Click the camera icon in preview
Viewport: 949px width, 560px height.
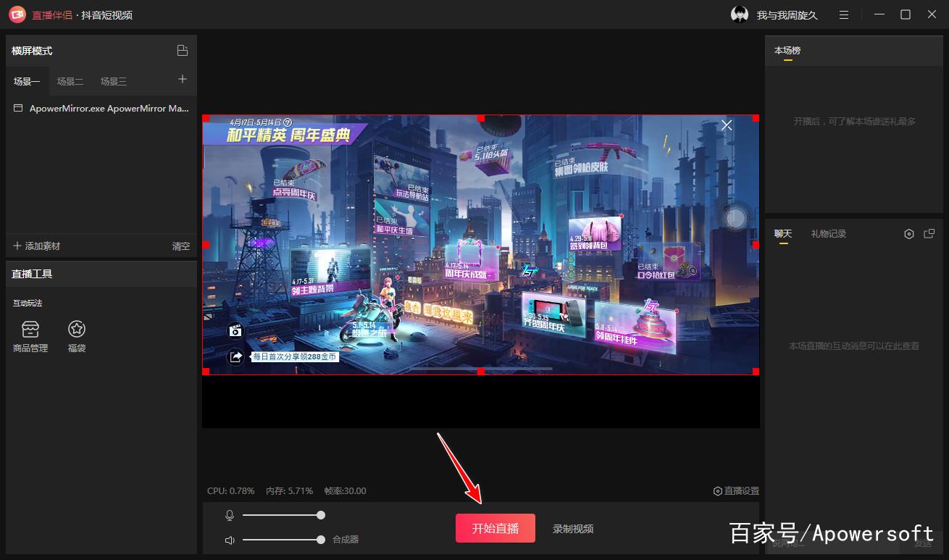[235, 330]
